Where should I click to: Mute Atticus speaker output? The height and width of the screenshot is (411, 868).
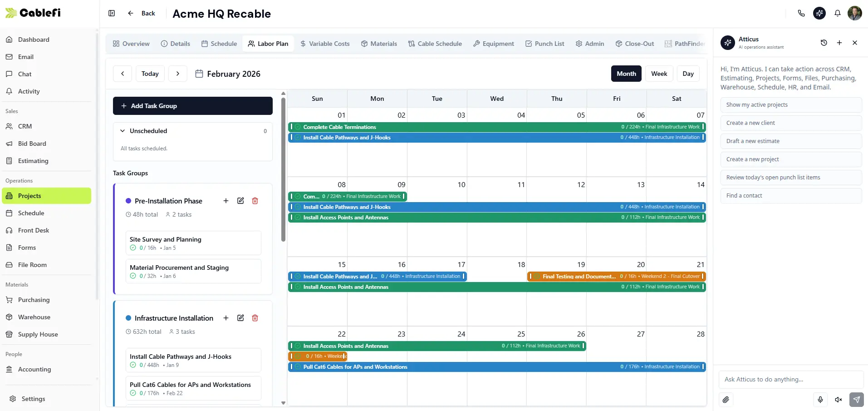click(839, 400)
